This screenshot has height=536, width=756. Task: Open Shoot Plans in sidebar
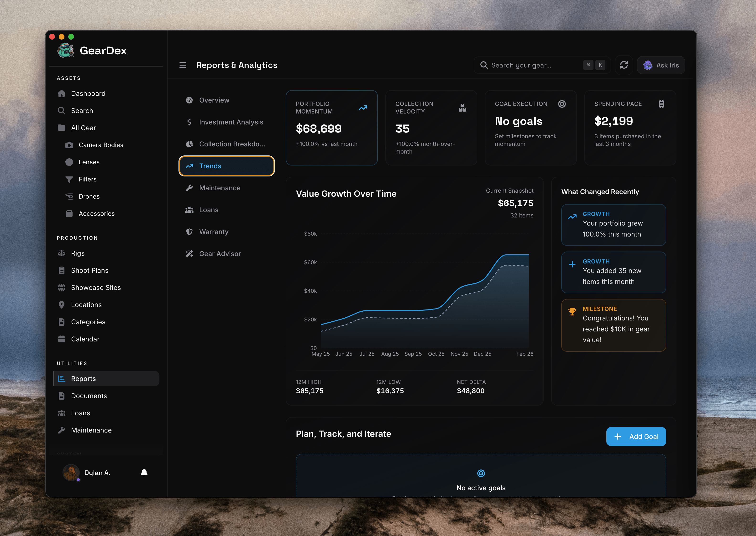tap(106, 270)
